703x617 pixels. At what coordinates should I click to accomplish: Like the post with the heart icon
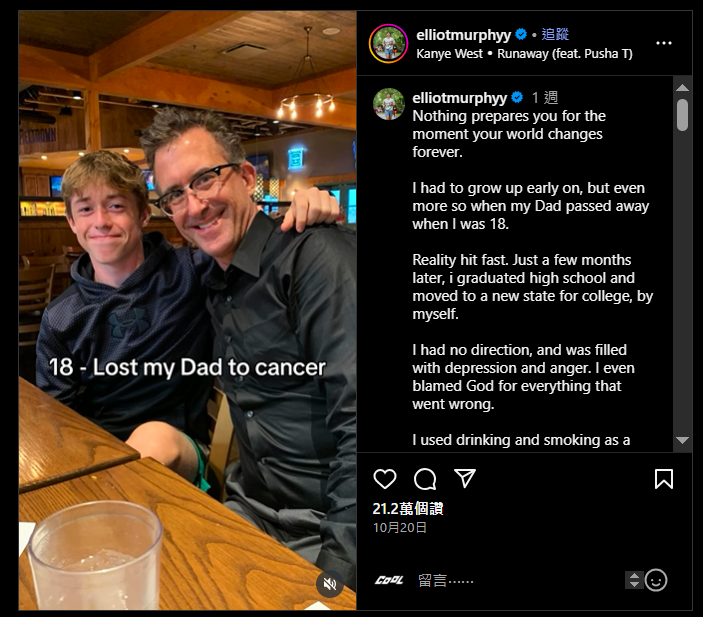[385, 479]
